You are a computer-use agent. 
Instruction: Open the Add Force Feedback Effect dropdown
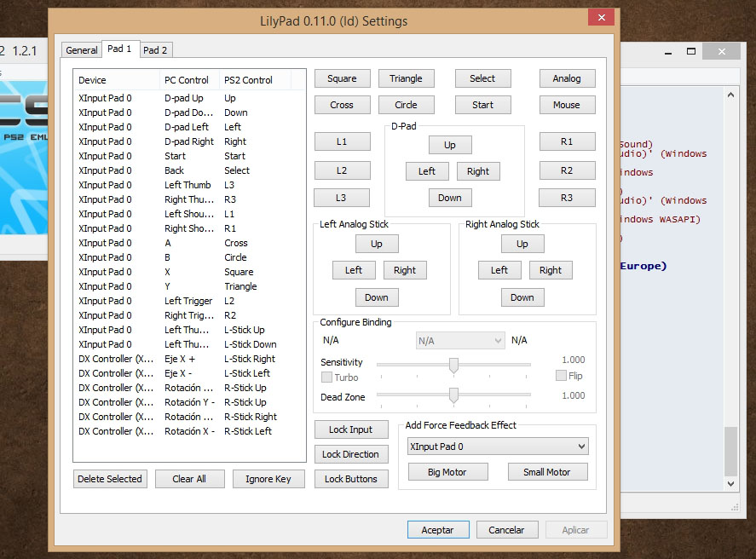(x=498, y=446)
